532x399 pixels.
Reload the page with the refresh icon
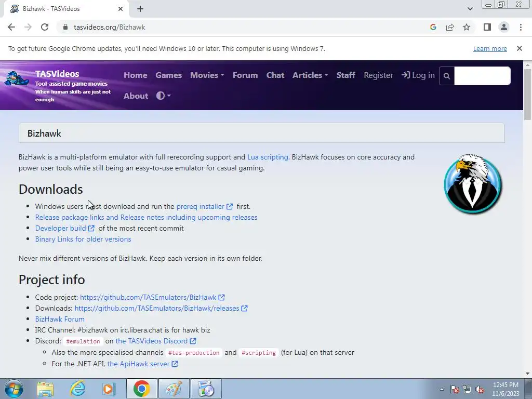point(45,27)
